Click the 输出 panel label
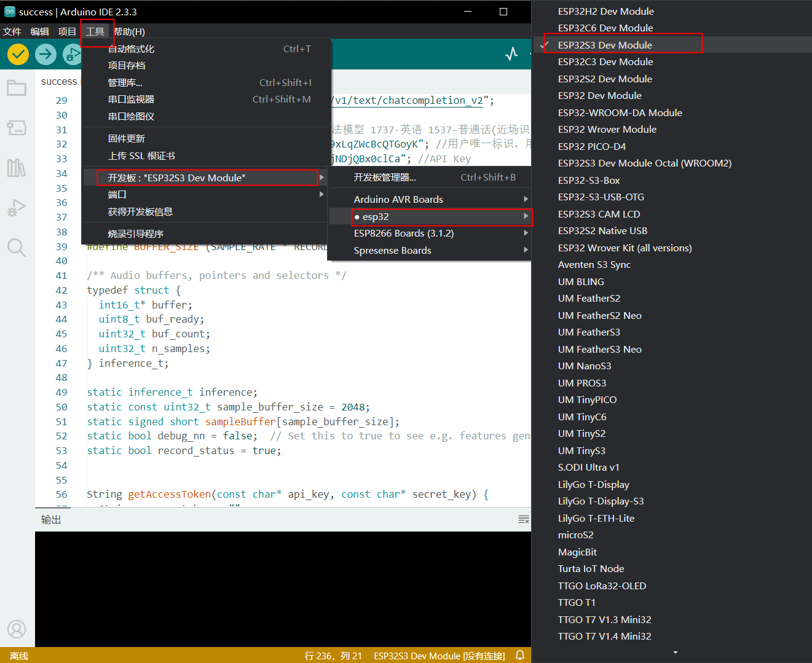This screenshot has height=663, width=812. point(51,520)
